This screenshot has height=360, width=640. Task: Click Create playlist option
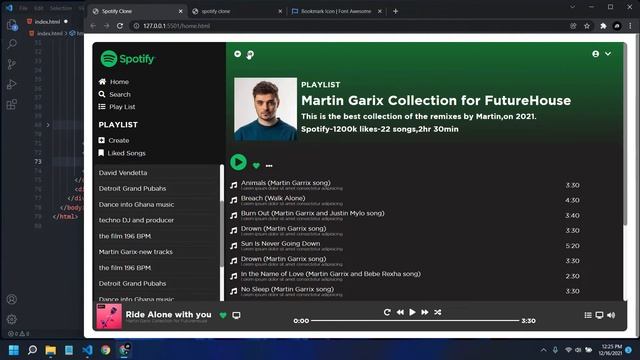tap(113, 140)
